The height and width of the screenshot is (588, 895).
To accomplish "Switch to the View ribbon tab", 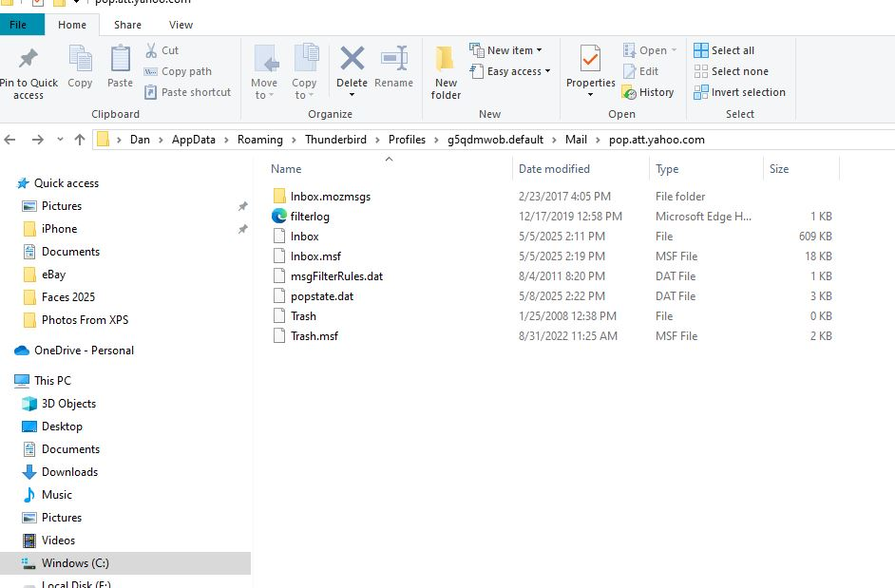I will (x=181, y=25).
